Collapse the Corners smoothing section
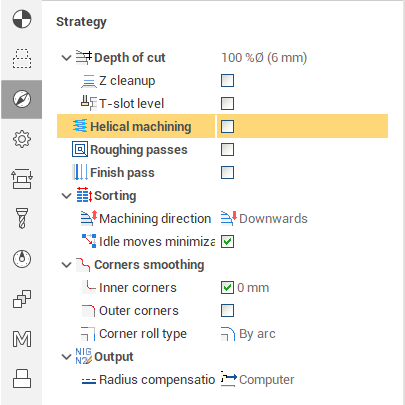405x405 pixels. (x=67, y=265)
